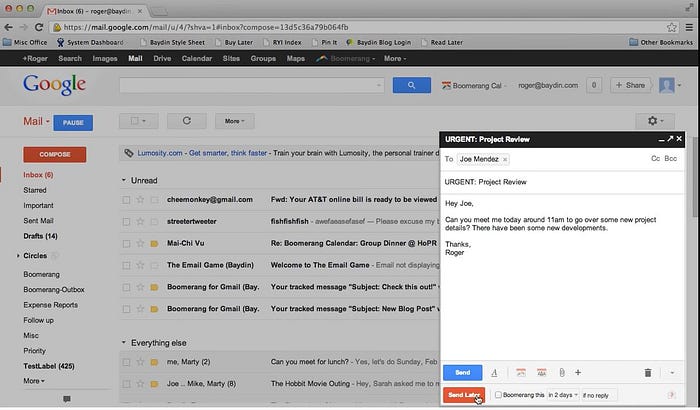Click the profile avatar picture

pyautogui.click(x=667, y=85)
